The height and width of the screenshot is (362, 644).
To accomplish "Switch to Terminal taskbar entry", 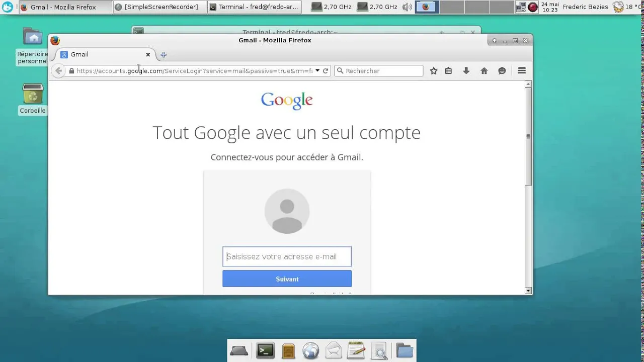I will pos(254,7).
